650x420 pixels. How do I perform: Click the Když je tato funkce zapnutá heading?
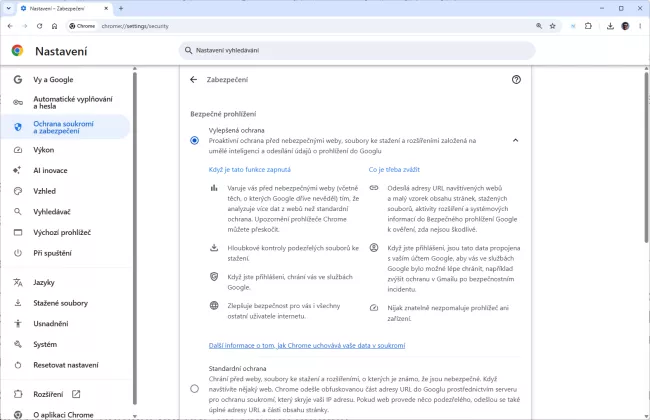250,169
